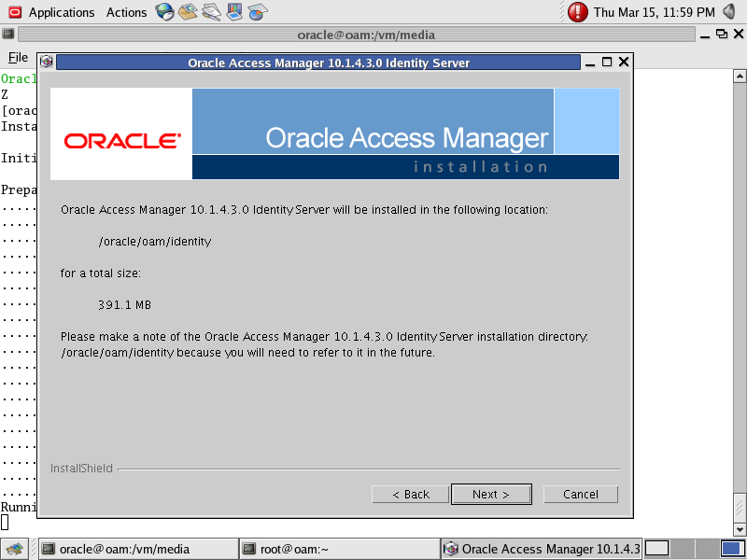Launch the web browser globe icon
Image resolution: width=747 pixels, height=560 pixels.
[165, 12]
